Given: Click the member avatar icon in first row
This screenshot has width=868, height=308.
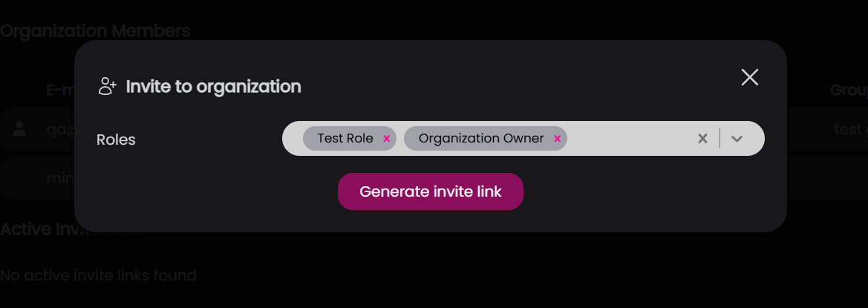Looking at the screenshot, I should click(x=20, y=129).
